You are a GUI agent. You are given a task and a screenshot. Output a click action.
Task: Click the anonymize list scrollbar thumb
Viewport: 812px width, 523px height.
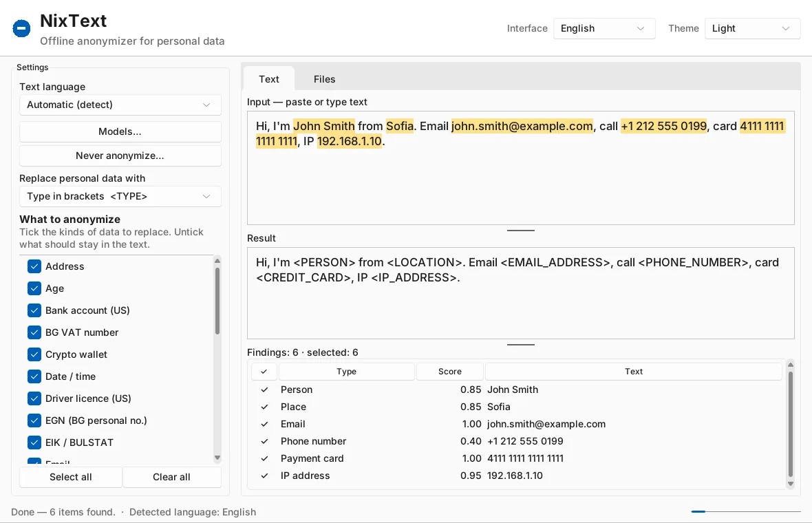[217, 300]
